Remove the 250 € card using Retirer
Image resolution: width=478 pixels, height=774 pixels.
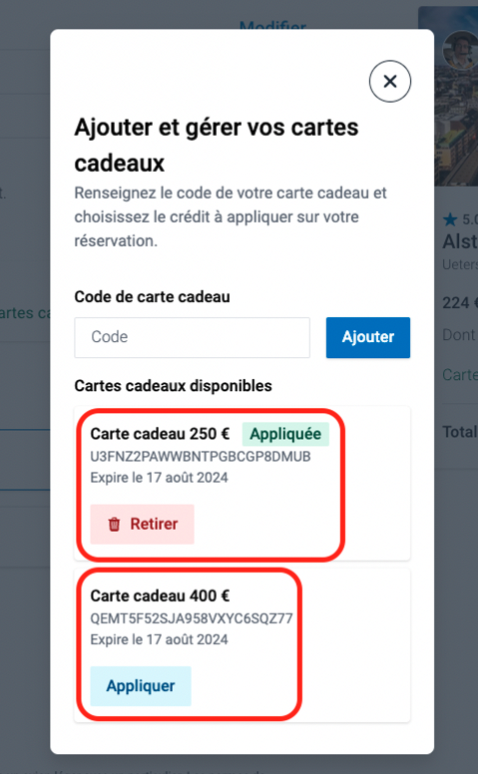(142, 524)
